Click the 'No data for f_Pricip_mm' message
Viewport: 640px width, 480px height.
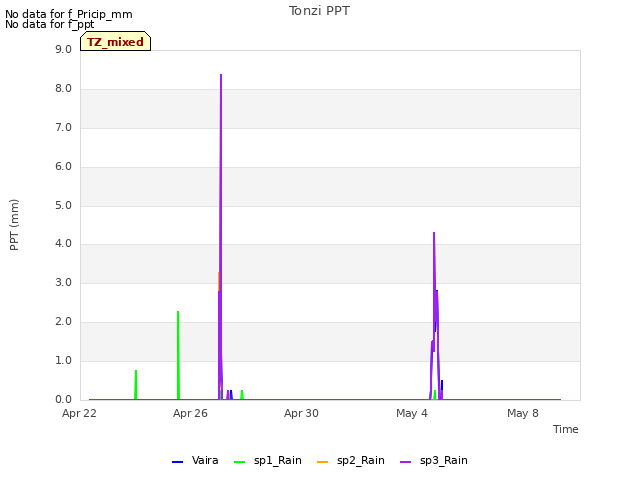[69, 14]
